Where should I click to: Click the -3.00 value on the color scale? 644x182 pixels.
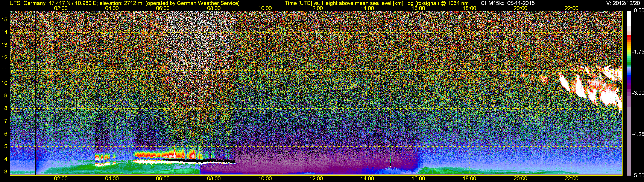pos(638,93)
